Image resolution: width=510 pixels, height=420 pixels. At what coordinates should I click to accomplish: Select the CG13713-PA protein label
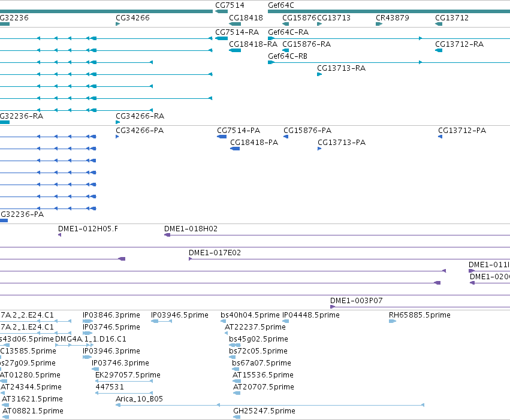(342, 143)
